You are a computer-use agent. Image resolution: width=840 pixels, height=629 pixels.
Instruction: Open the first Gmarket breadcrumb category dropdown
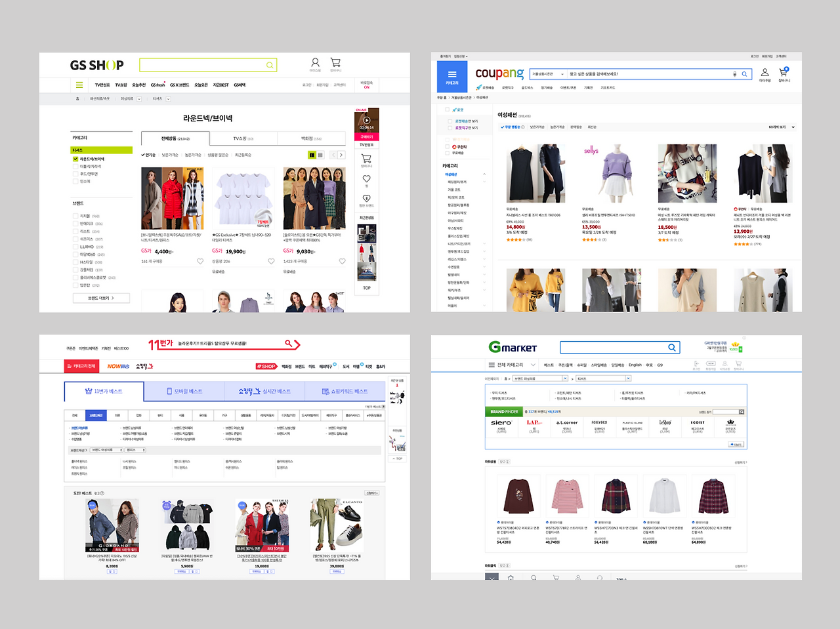(539, 378)
